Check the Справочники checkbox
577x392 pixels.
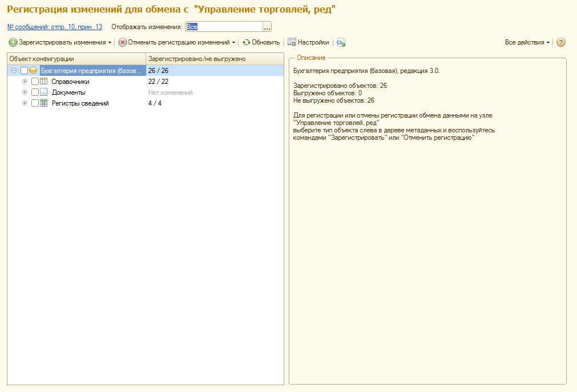[x=35, y=82]
